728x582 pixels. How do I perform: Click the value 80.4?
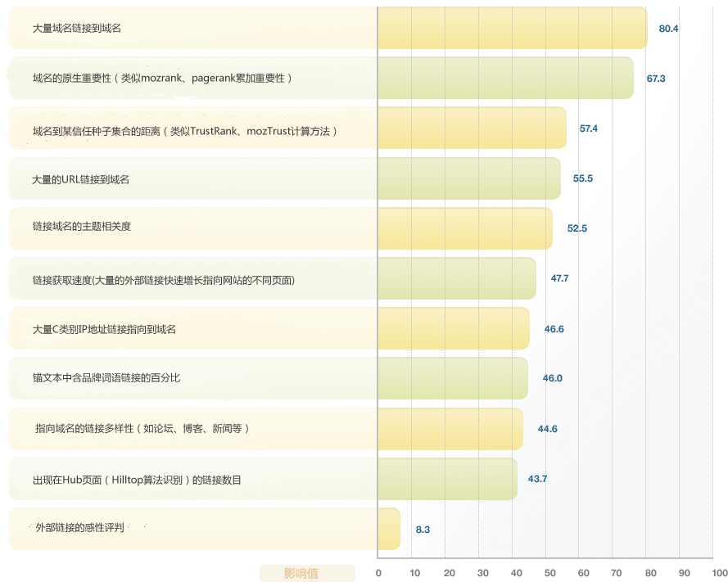668,29
